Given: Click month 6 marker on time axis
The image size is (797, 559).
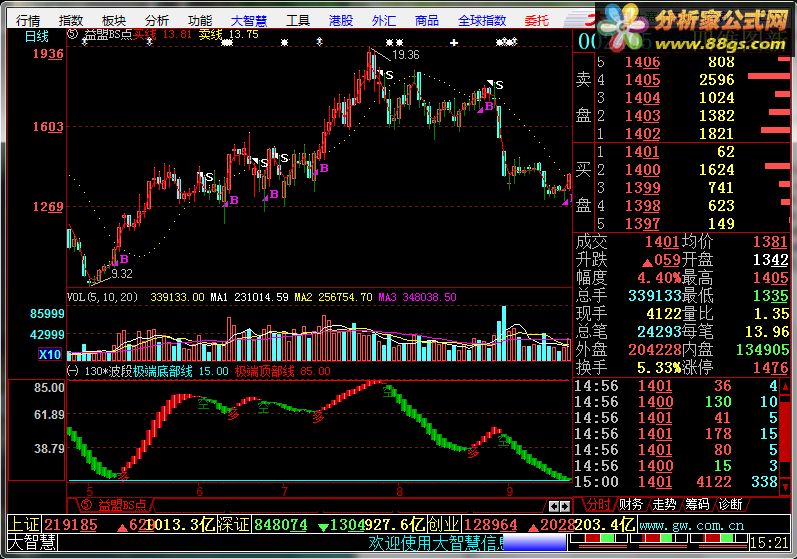Looking at the screenshot, I should pos(200,491).
